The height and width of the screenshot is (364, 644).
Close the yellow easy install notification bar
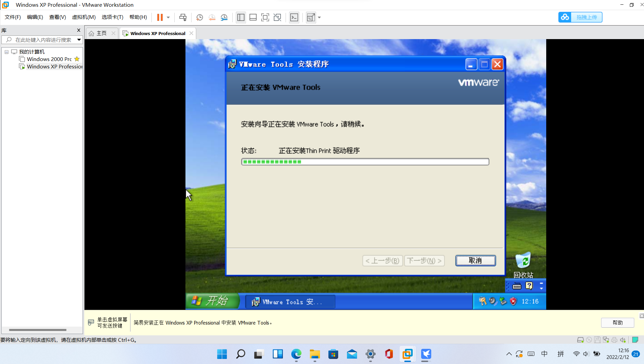coord(642,316)
